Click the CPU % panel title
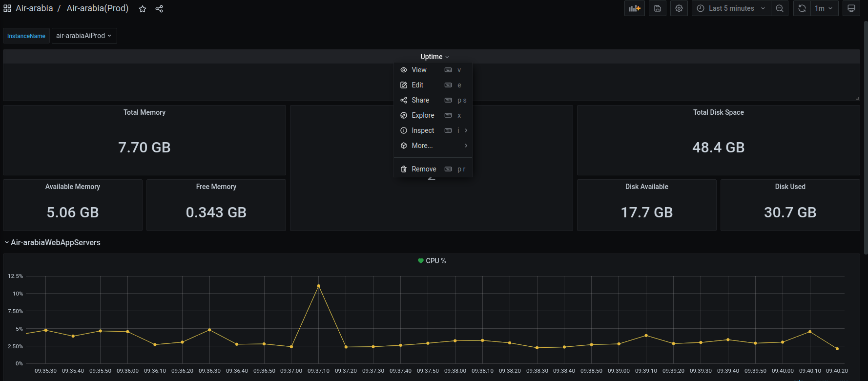Viewport: 868px width, 381px height. point(435,261)
